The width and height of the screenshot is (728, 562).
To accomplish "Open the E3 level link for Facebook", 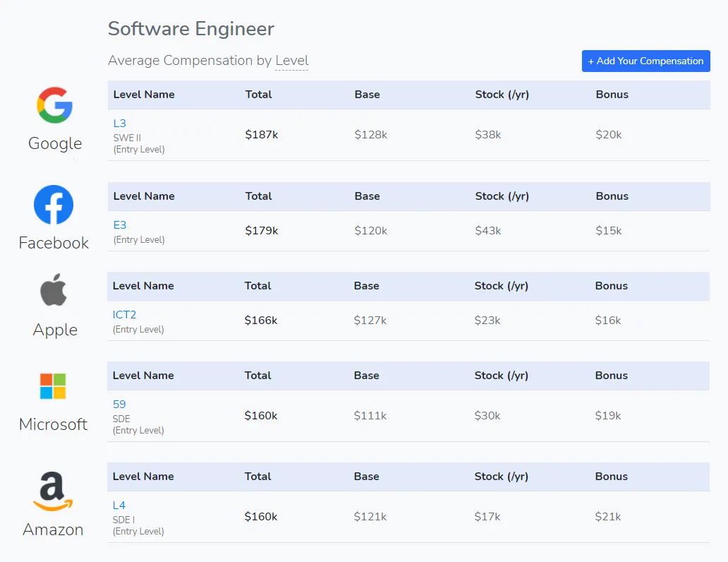I will [120, 225].
